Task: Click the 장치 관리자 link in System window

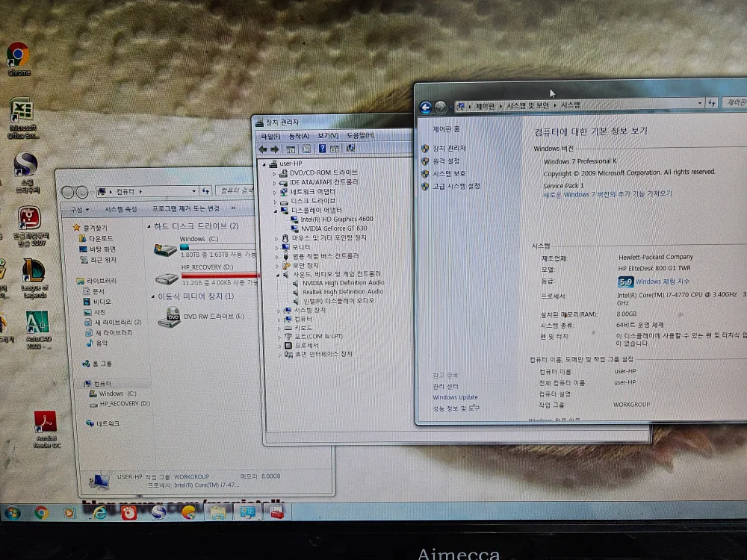Action: [x=449, y=149]
